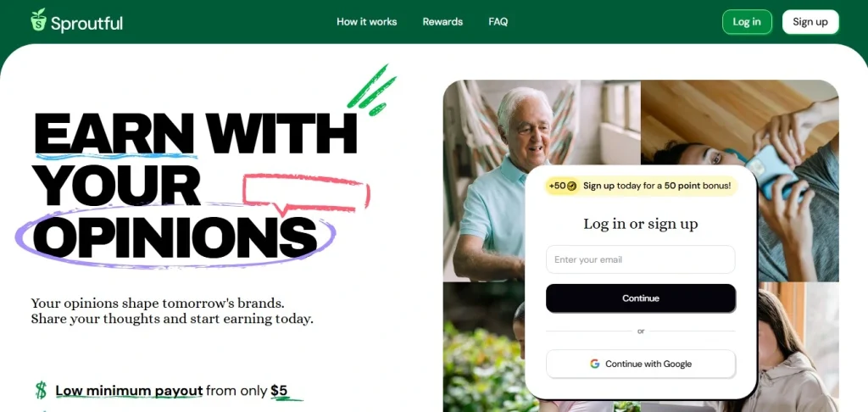This screenshot has height=412, width=868.
Task: Click the Low minimum payout text
Action: [x=129, y=391]
